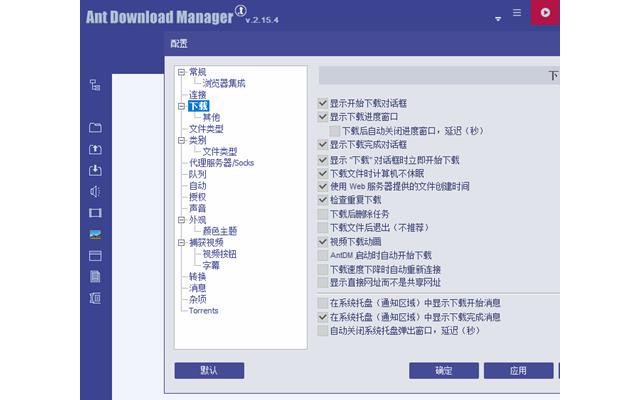Select 自动 in the settings tree
The height and width of the screenshot is (400, 640).
[198, 186]
